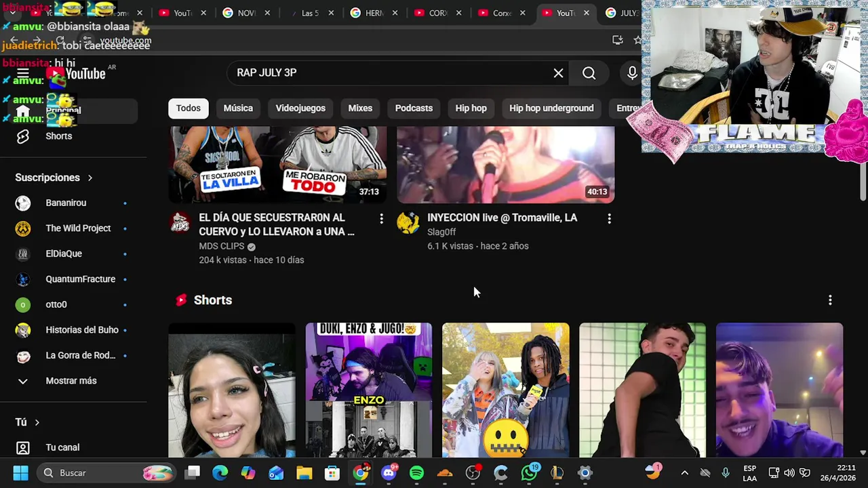Show hidden system tray icons chevron
The height and width of the screenshot is (488, 868).
(x=684, y=473)
